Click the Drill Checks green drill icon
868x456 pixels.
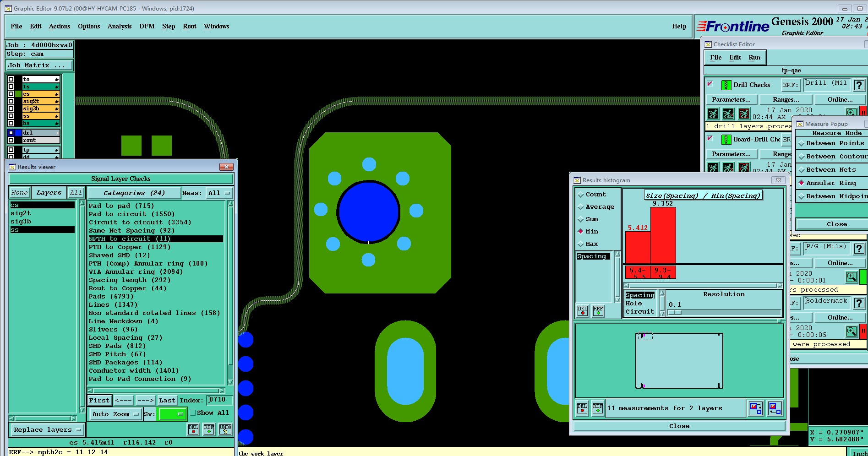[726, 85]
